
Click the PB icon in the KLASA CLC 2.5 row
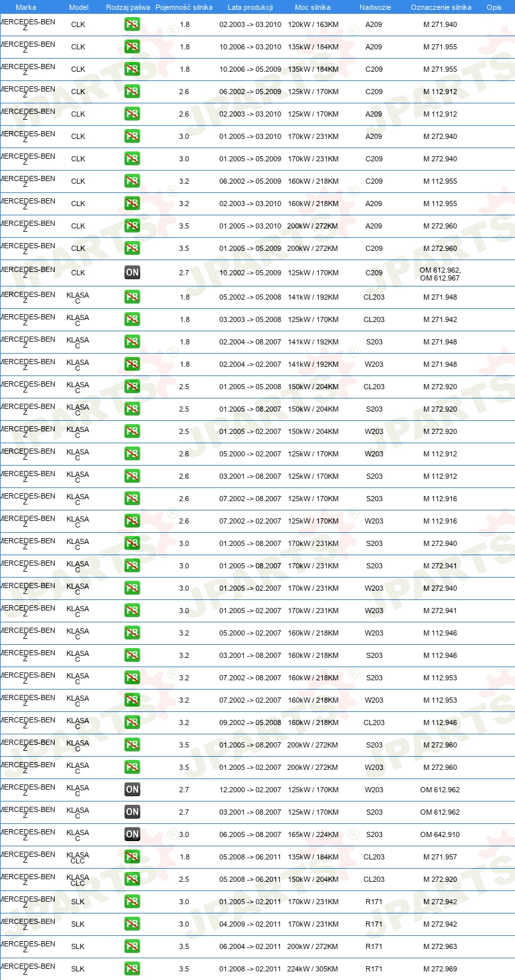click(132, 879)
